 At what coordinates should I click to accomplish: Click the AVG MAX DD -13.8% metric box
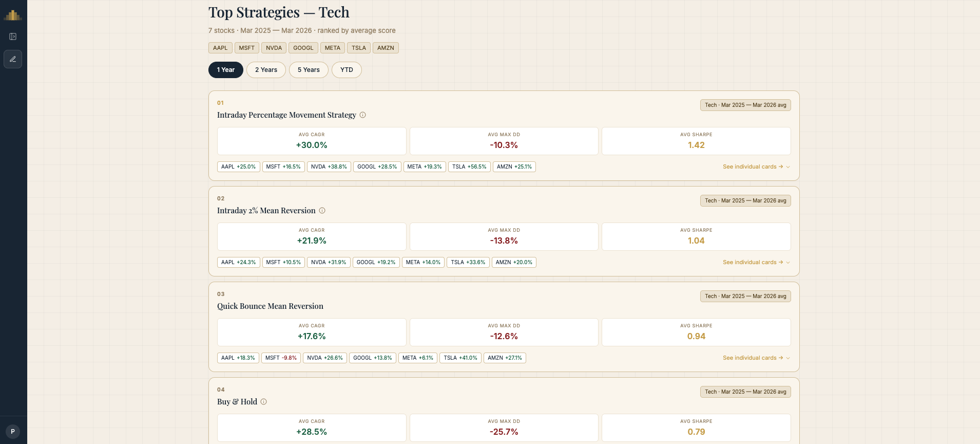[504, 236]
